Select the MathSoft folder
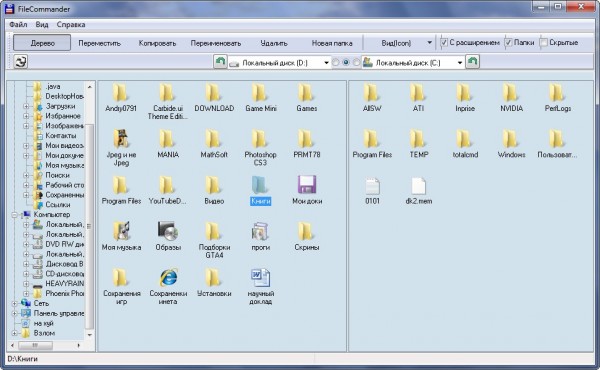This screenshot has height=370, width=600. [x=214, y=139]
